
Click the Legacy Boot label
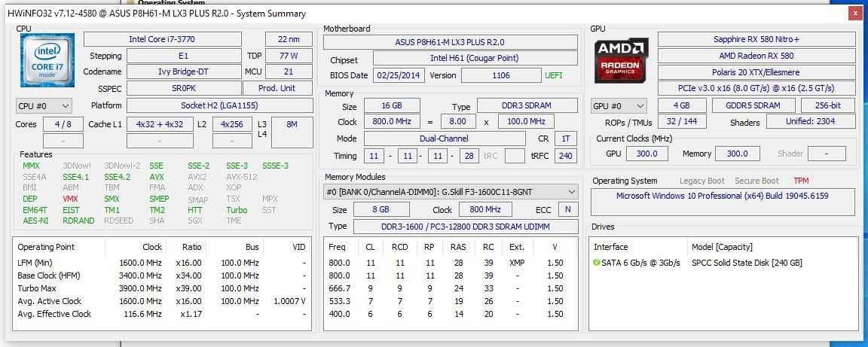[702, 181]
